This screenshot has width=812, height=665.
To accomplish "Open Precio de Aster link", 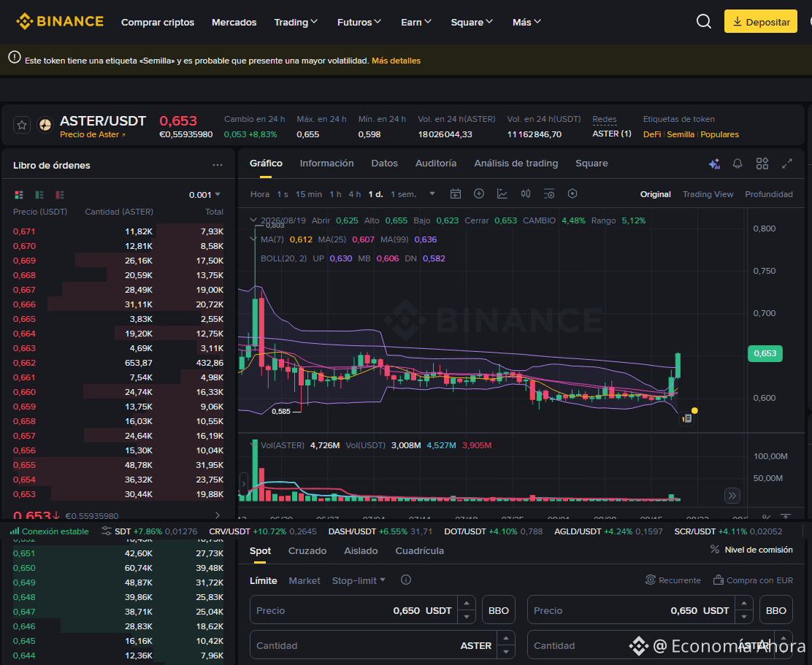I will tap(92, 134).
